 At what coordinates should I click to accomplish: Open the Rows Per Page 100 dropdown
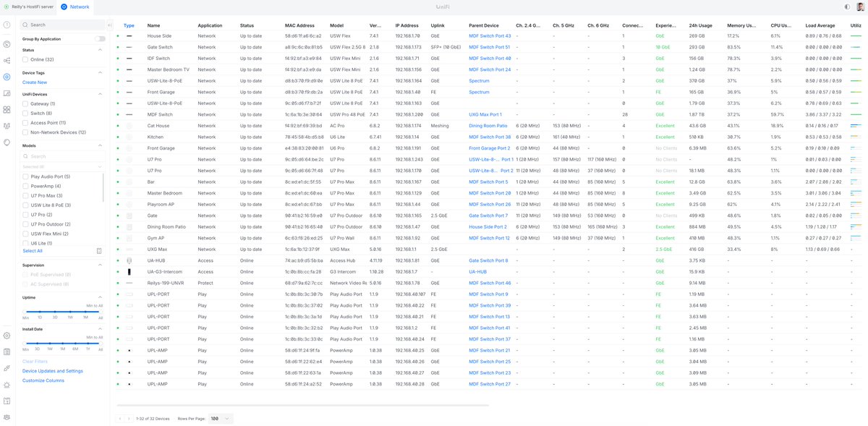[x=221, y=418]
